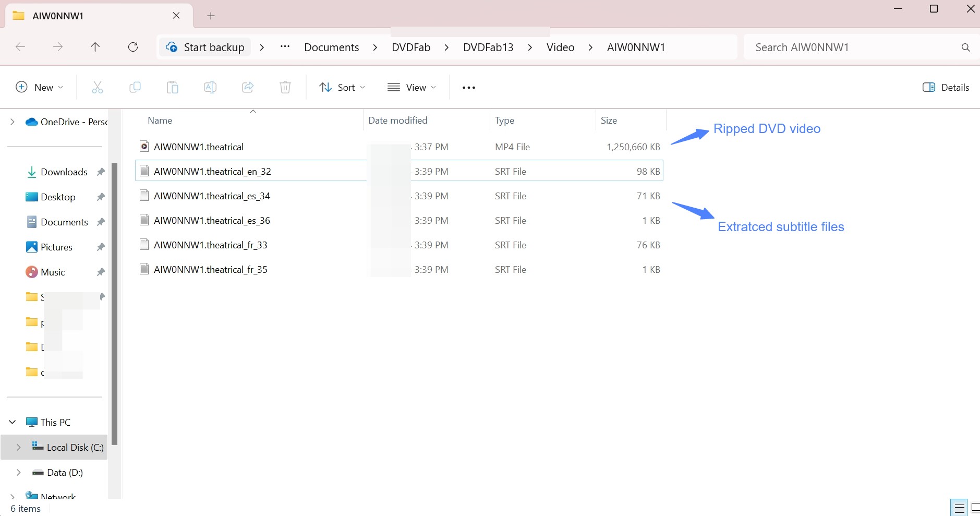The height and width of the screenshot is (516, 980).
Task: Click the Share icon in toolbar
Action: point(248,87)
